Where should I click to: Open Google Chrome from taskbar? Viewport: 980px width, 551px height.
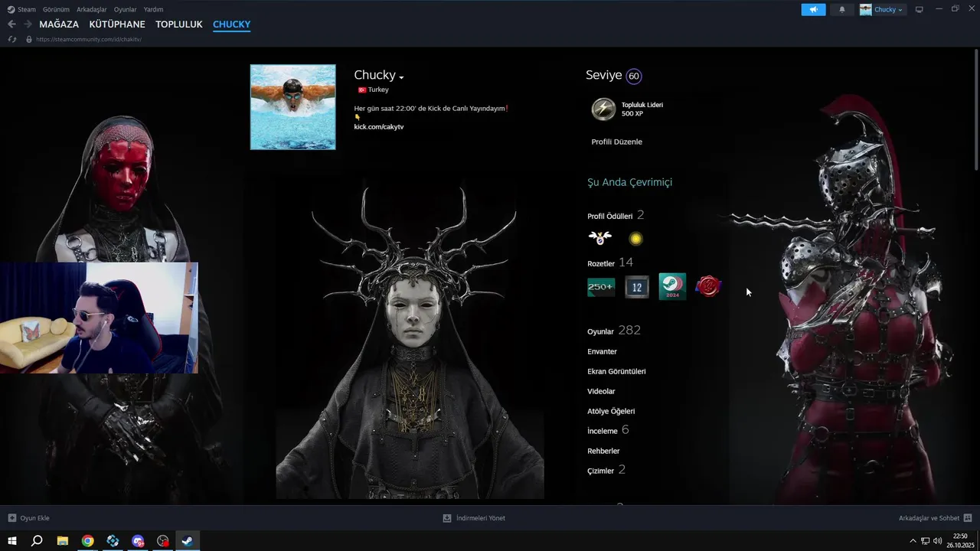tap(88, 540)
